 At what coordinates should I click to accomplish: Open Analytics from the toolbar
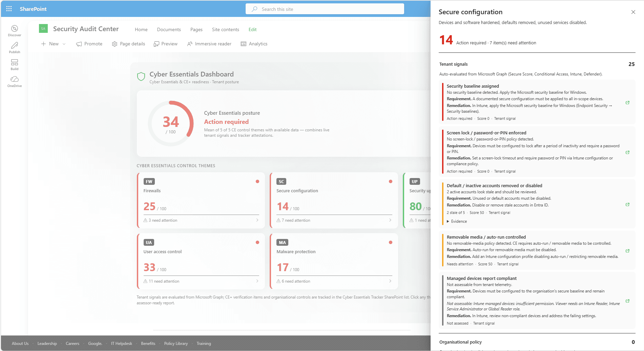coord(254,44)
